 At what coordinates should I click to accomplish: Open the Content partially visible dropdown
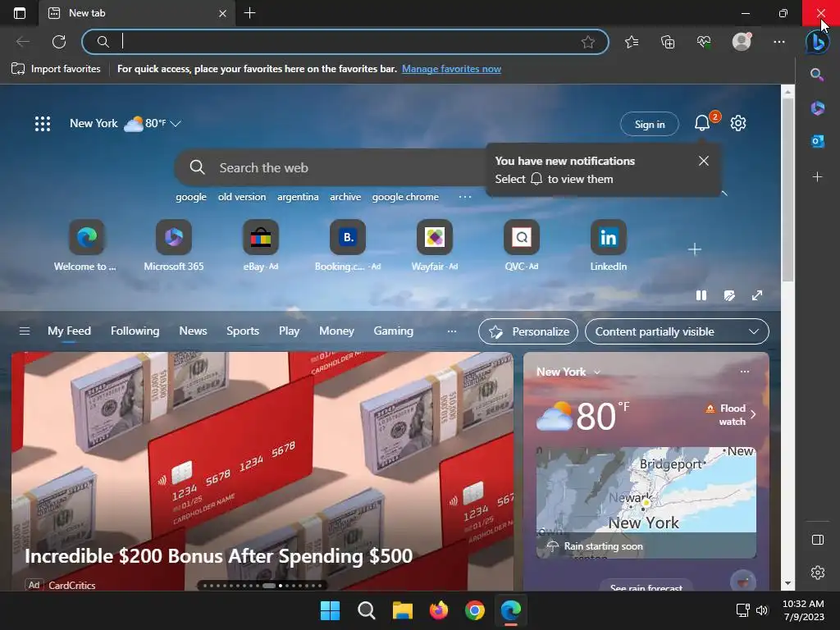pyautogui.click(x=677, y=331)
